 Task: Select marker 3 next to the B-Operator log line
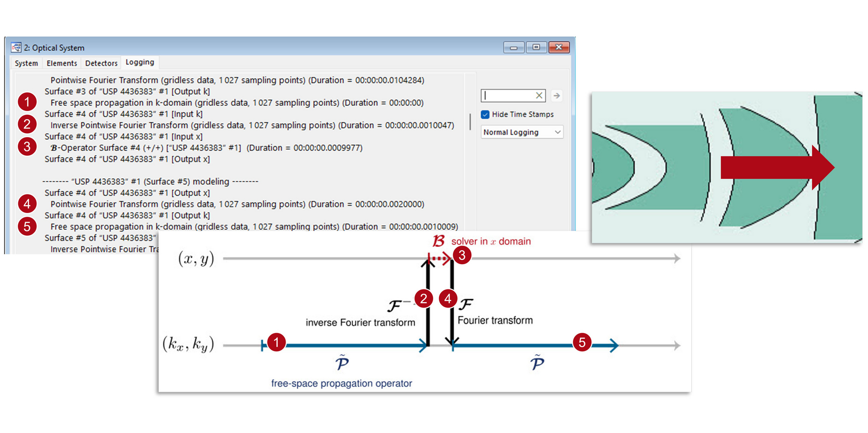(27, 148)
